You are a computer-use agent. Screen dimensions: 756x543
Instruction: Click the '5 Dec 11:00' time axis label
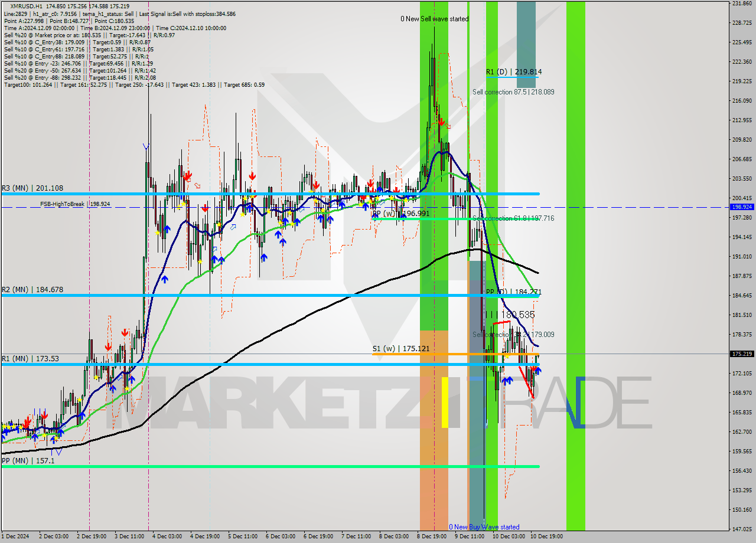242,537
